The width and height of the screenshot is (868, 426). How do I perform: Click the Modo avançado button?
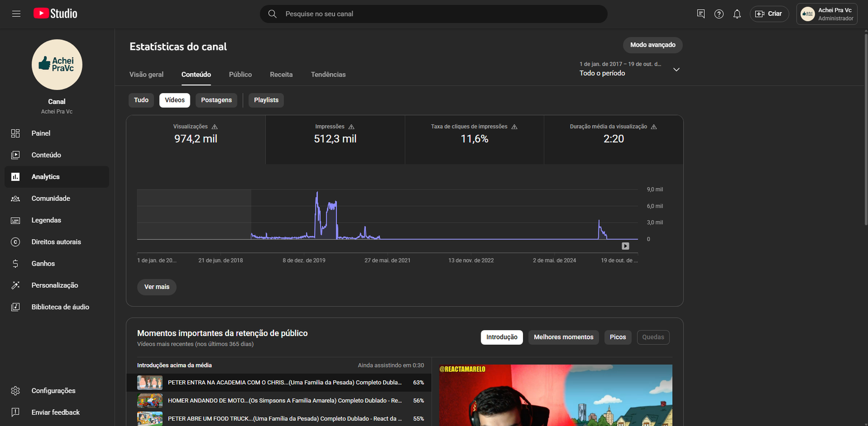click(x=653, y=45)
